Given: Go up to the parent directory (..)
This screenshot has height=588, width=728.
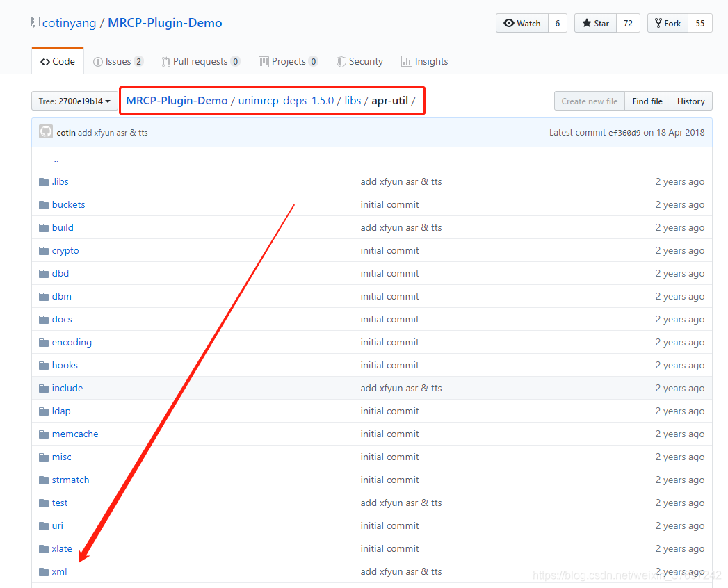Looking at the screenshot, I should [56, 159].
